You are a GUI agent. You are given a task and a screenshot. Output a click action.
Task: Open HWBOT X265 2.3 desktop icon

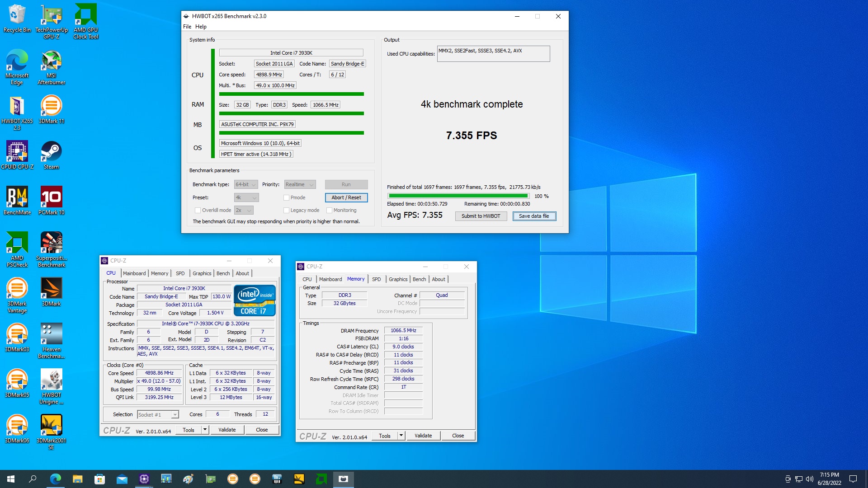coord(17,113)
